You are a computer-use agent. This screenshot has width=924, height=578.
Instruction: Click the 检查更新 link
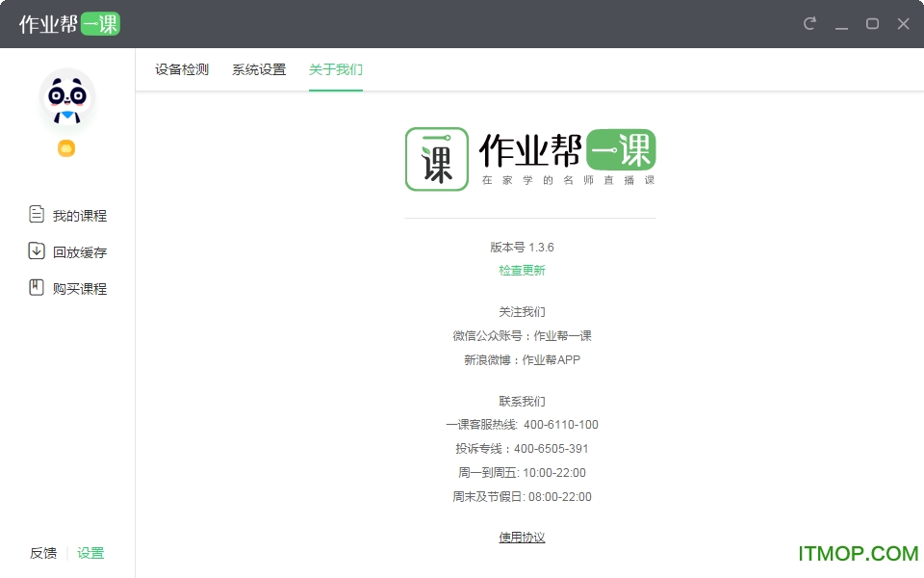click(522, 270)
